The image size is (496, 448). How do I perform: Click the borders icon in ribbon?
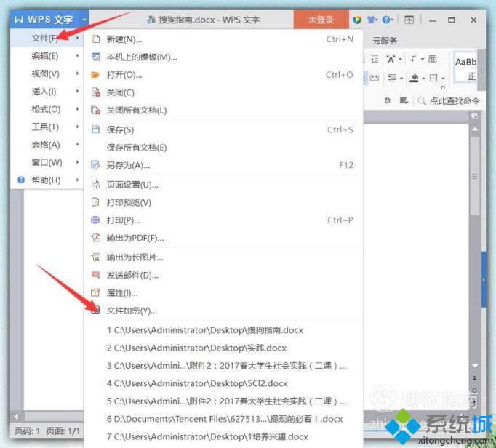pos(433,78)
